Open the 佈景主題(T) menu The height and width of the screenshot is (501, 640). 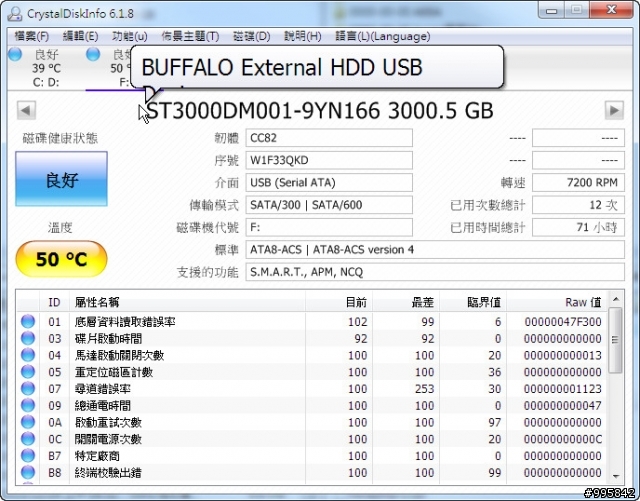pos(190,36)
